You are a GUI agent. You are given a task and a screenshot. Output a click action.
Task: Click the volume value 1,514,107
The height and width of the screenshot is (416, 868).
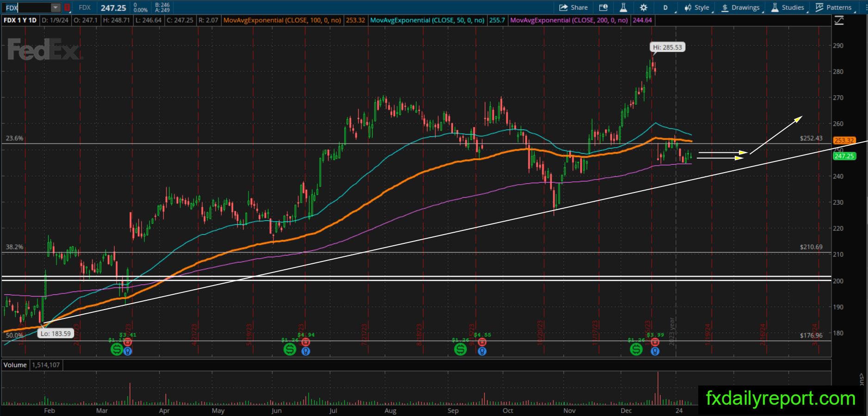click(45, 365)
